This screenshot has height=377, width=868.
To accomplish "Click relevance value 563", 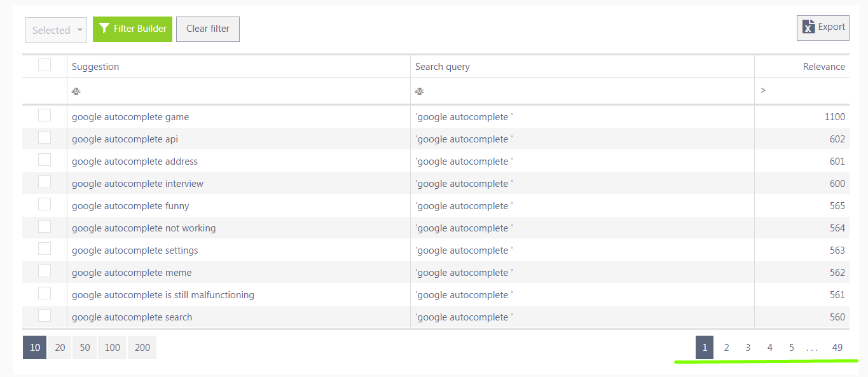I will pos(837,250).
